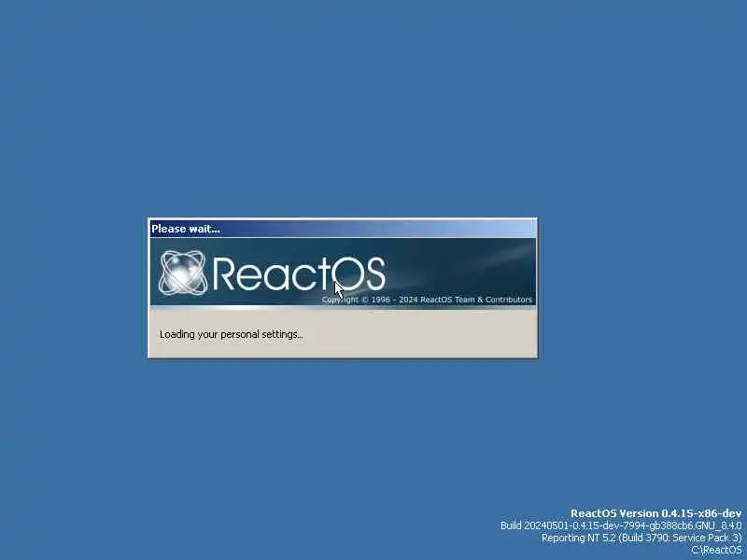Click 'ReactOS Version 0.4.15-x86-dev' desktop text
747x560 pixels.
tap(656, 513)
